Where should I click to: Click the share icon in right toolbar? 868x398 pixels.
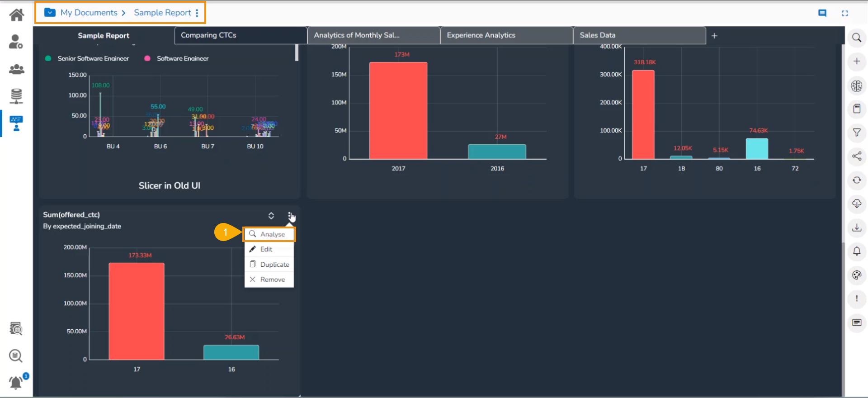[856, 156]
